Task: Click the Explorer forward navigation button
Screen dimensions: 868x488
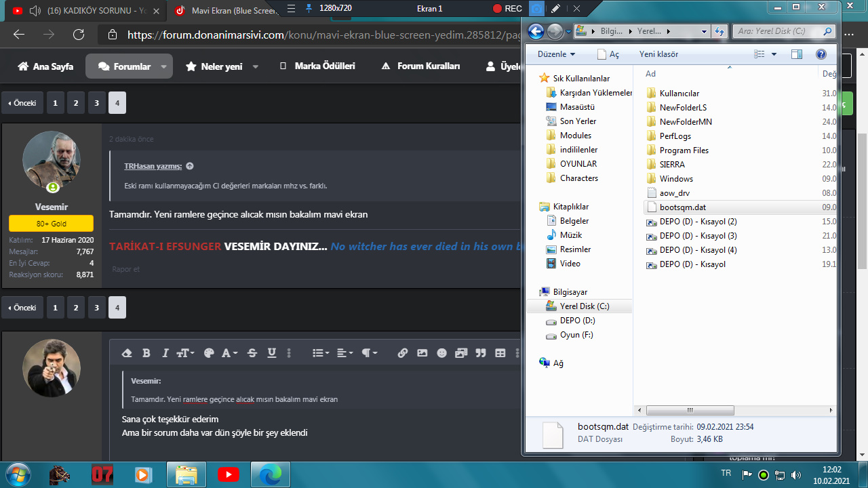Action: point(555,31)
